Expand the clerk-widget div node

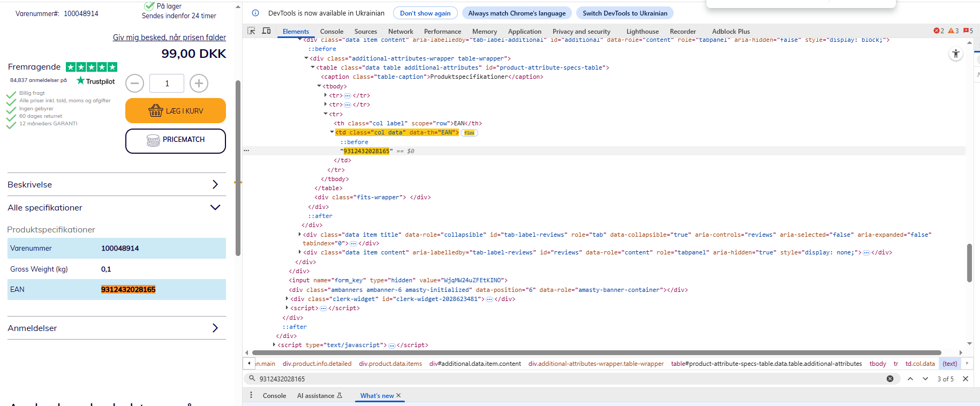pos(287,299)
